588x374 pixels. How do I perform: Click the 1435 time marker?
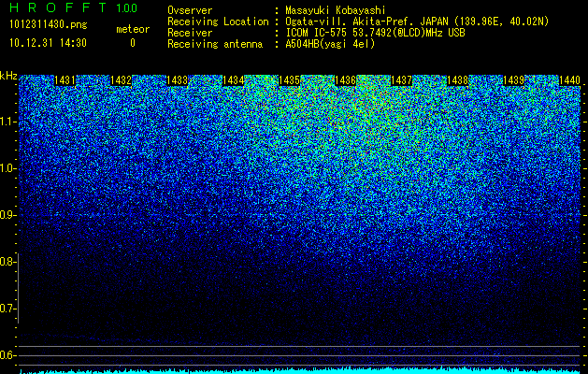click(289, 80)
